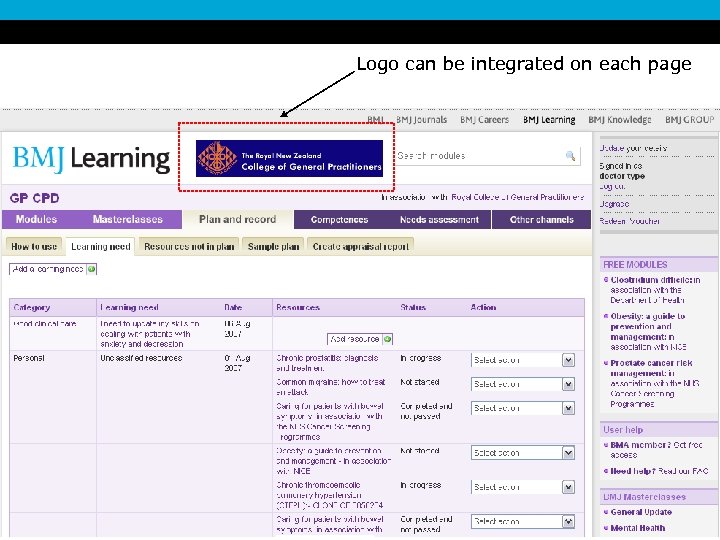The width and height of the screenshot is (720, 540).
Task: Click the Add a learning need button
Action: click(x=53, y=269)
